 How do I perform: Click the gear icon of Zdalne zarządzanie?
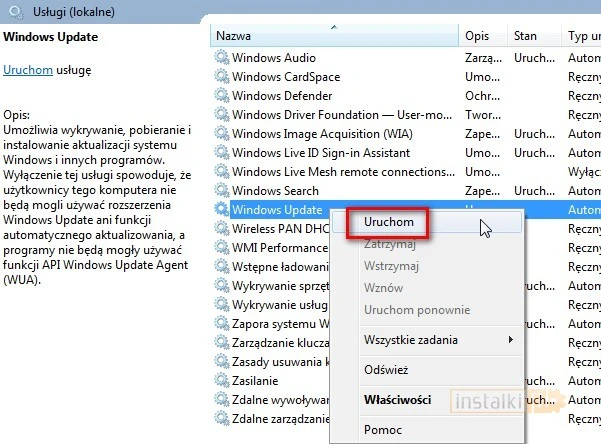click(x=222, y=418)
